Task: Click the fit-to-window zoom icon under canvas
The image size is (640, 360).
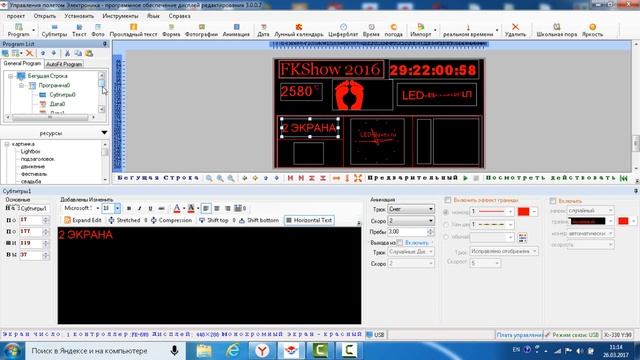Action: (x=358, y=178)
